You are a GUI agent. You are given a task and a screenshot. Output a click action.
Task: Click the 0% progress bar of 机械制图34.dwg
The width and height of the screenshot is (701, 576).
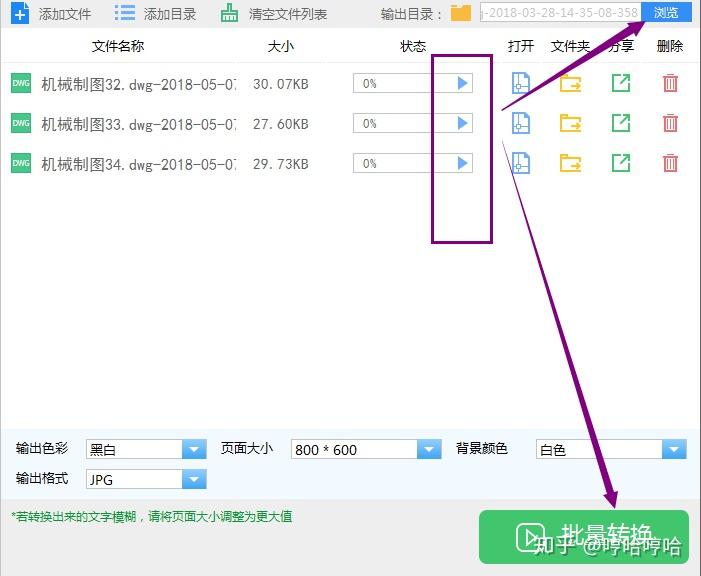(x=413, y=163)
